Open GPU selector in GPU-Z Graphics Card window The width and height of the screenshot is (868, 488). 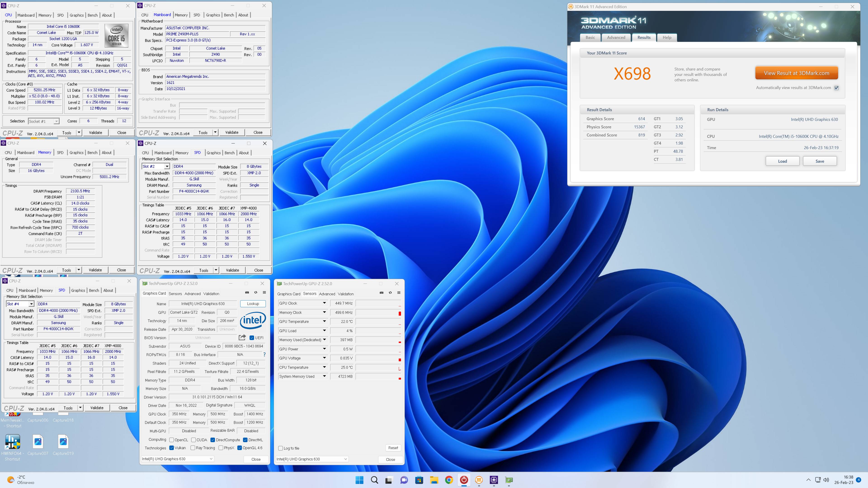coord(177,459)
